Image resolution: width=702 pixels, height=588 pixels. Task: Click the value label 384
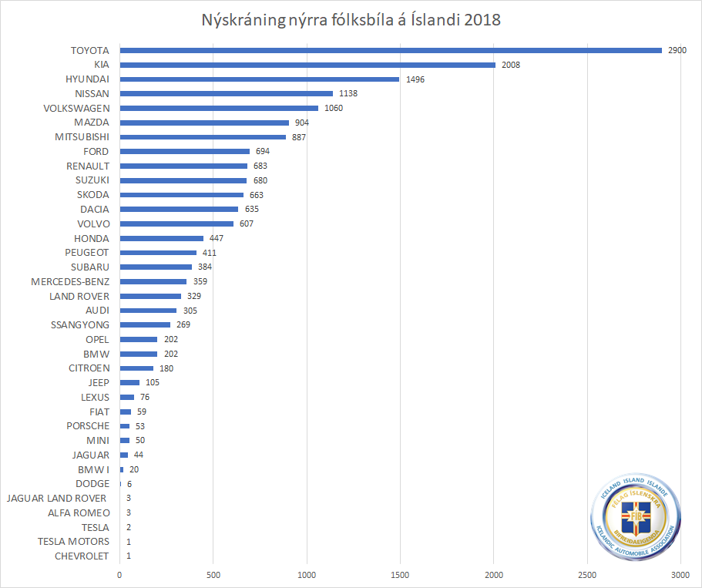tap(205, 267)
